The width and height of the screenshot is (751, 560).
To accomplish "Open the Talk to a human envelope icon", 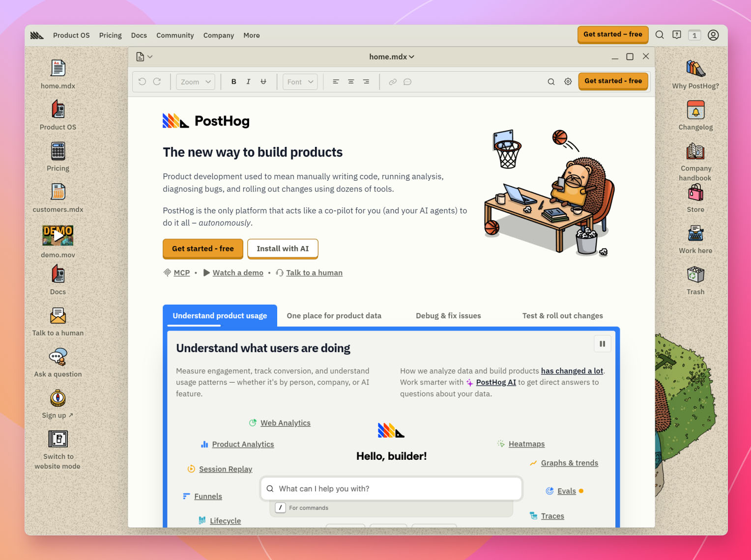I will [58, 315].
